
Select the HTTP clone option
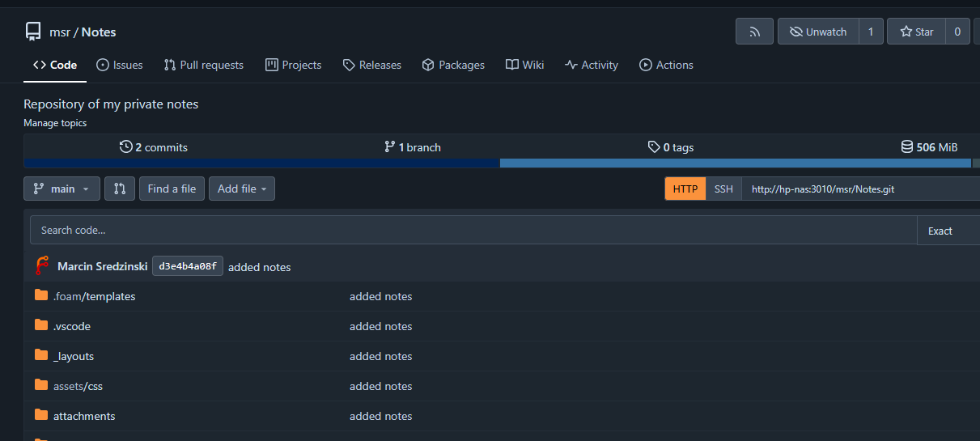pyautogui.click(x=685, y=189)
